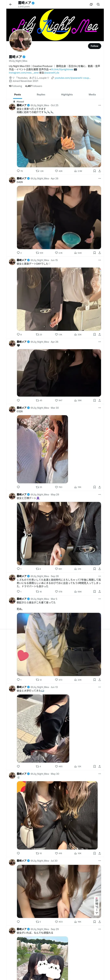
Task: Like the Mar 5 post
Action: 57,680
